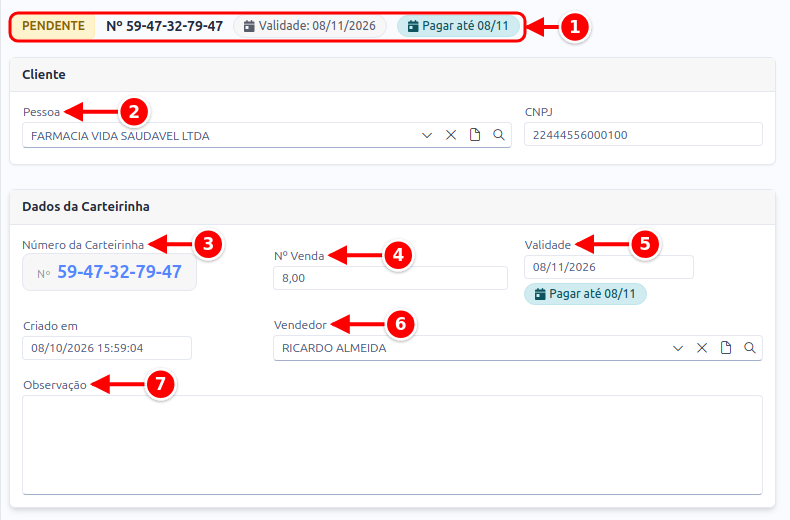Click the Nº Venda field showing 8,00
Screen dimensions: 790x520
[390, 278]
